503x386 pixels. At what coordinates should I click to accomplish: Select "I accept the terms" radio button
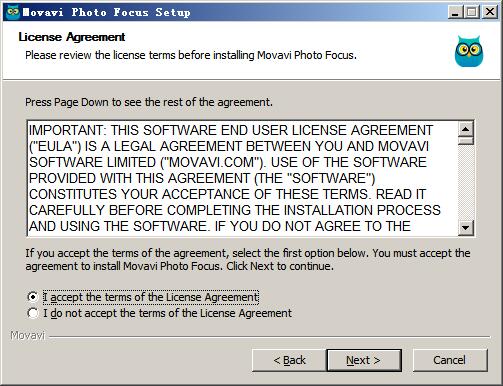click(33, 297)
